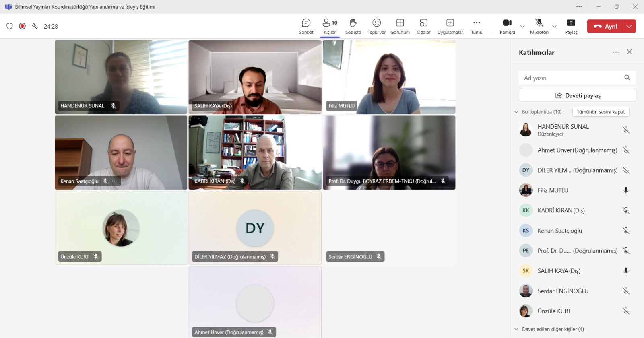This screenshot has height=338, width=644.
Task: Open Uygulamalar apps button
Action: [x=450, y=26]
